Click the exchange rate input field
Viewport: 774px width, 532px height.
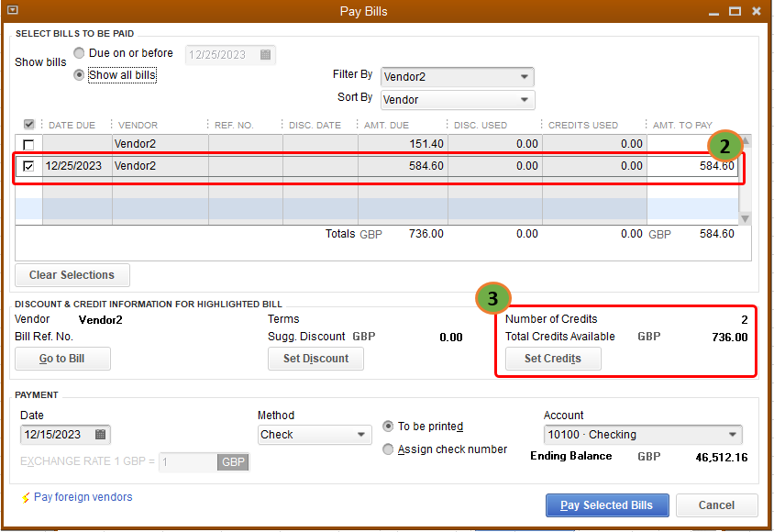(188, 462)
